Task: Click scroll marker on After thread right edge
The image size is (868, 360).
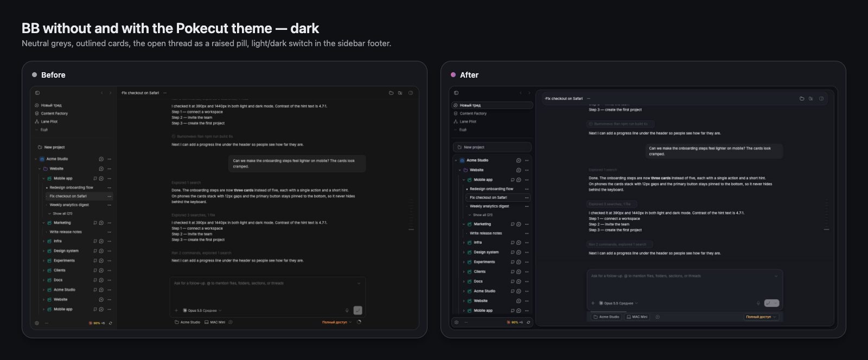Action: tap(826, 230)
